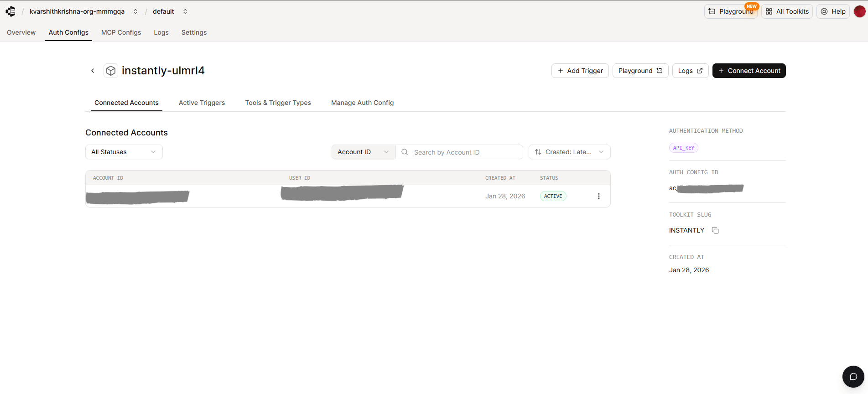Click the Help button
This screenshot has height=394, width=868.
(x=833, y=11)
